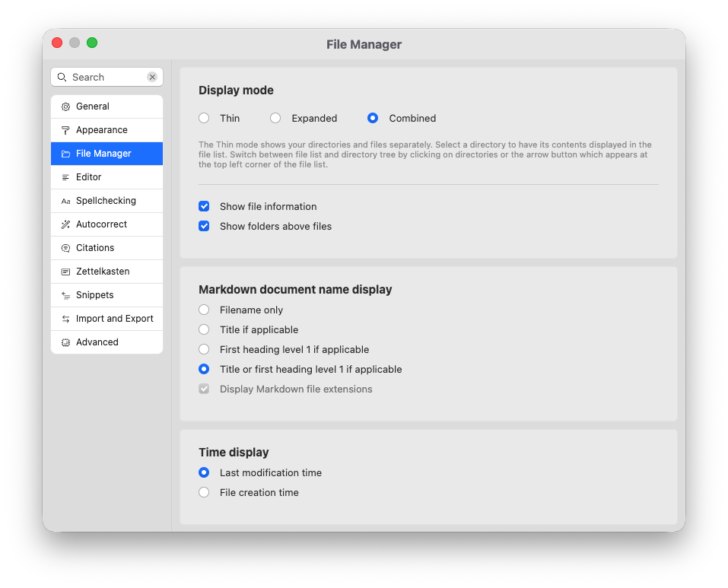The image size is (728, 588).
Task: Select the Thin display mode
Action: tap(204, 118)
